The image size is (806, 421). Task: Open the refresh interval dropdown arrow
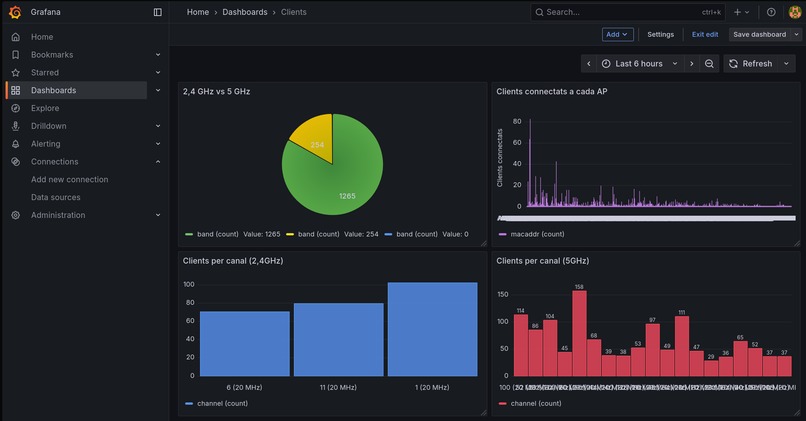[786, 64]
